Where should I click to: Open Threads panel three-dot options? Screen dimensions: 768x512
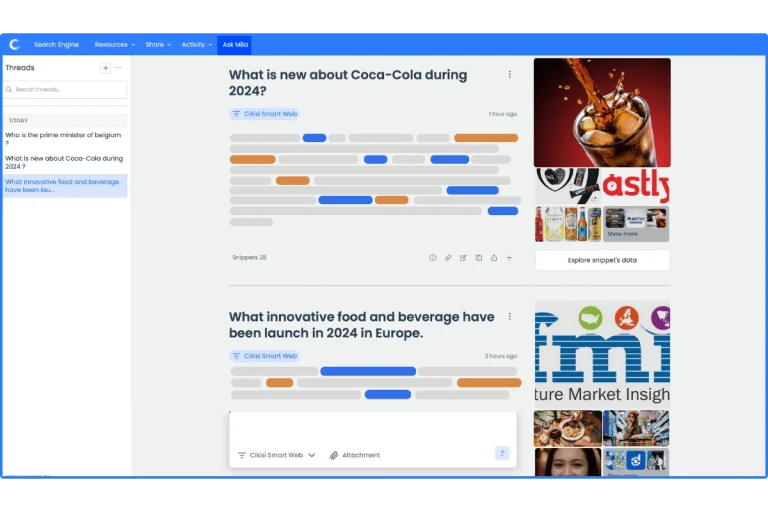pyautogui.click(x=119, y=68)
